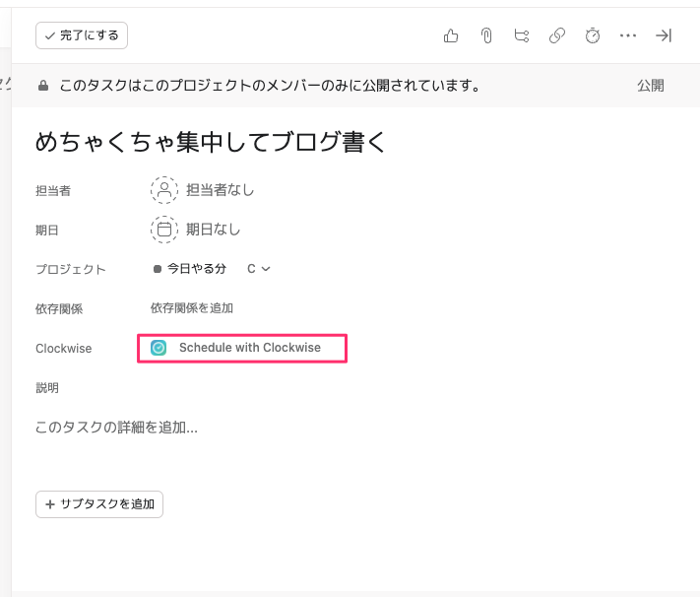The height and width of the screenshot is (597, 700).
Task: Close the task pane with arrow icon
Action: [664, 35]
